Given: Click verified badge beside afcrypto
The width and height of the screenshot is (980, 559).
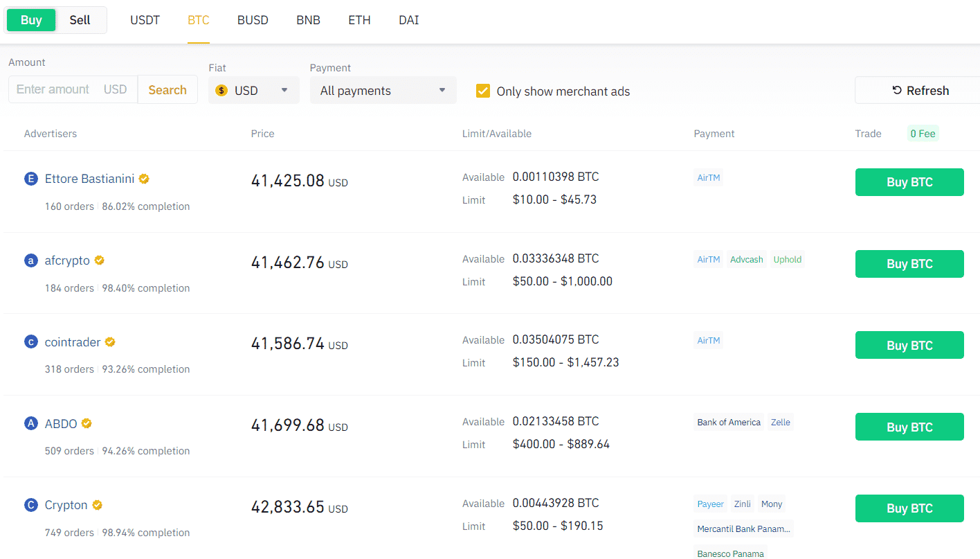Looking at the screenshot, I should 100,260.
